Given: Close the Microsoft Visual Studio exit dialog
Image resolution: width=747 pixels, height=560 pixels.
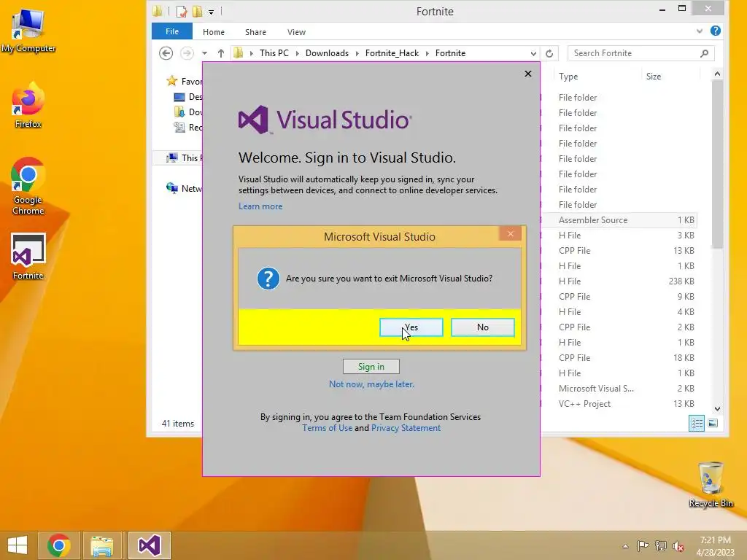Looking at the screenshot, I should 510,233.
